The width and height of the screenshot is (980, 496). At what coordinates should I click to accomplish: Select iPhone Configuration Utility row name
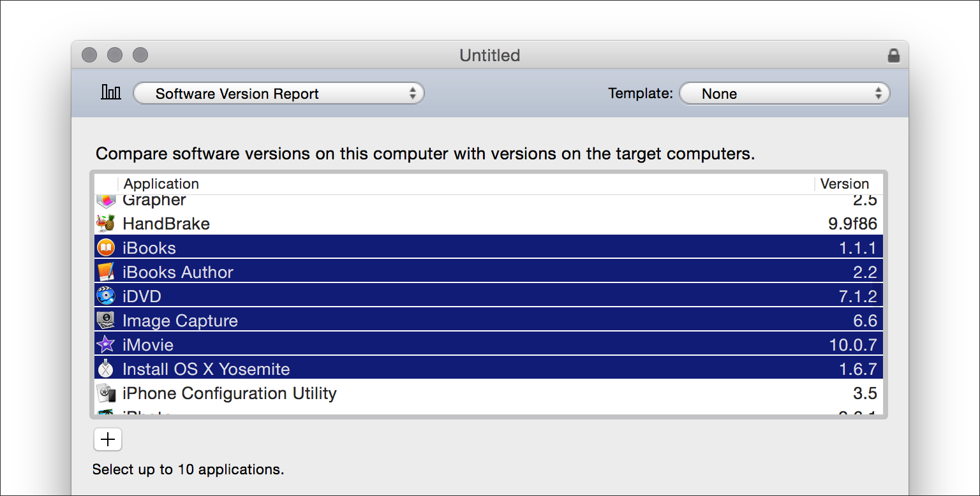pyautogui.click(x=230, y=393)
